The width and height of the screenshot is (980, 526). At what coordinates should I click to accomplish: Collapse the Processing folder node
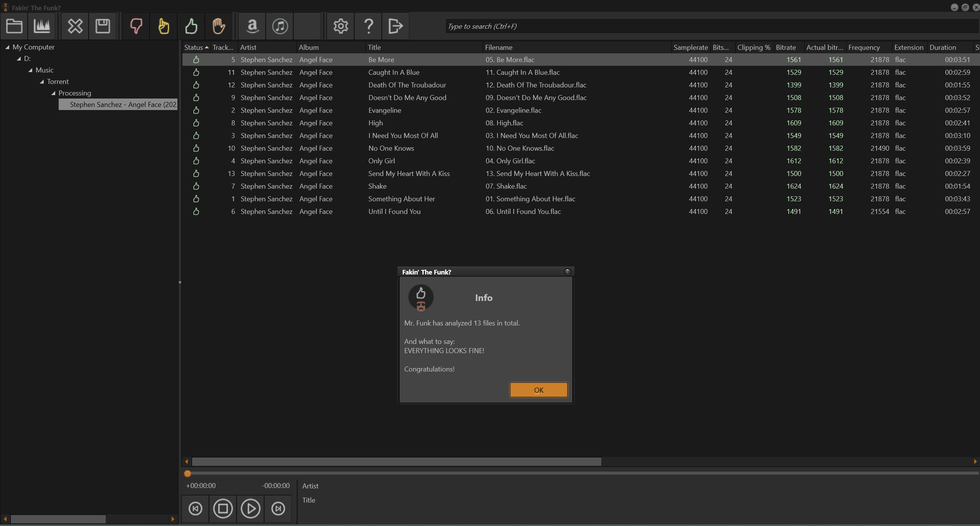53,93
